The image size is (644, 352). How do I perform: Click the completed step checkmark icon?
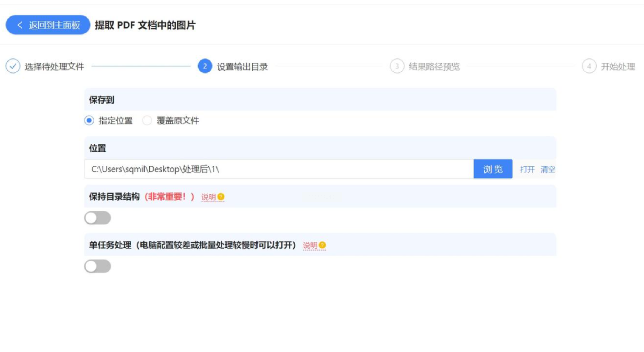[13, 66]
